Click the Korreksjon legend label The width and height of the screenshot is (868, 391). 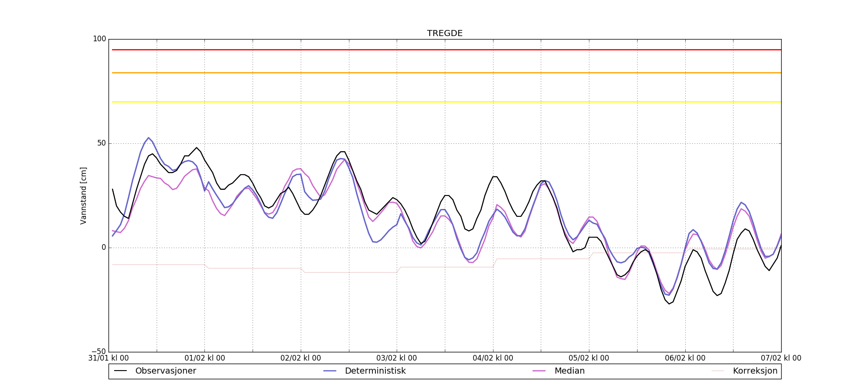755,371
